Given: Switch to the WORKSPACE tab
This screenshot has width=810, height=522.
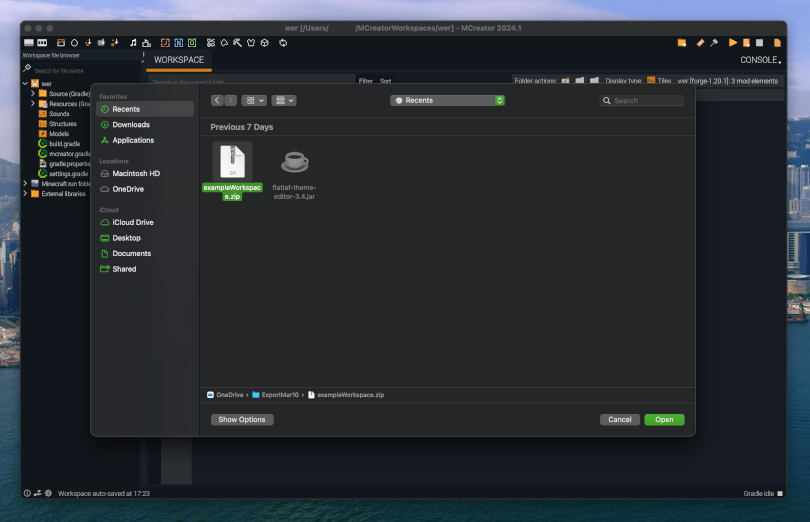Looking at the screenshot, I should point(179,60).
